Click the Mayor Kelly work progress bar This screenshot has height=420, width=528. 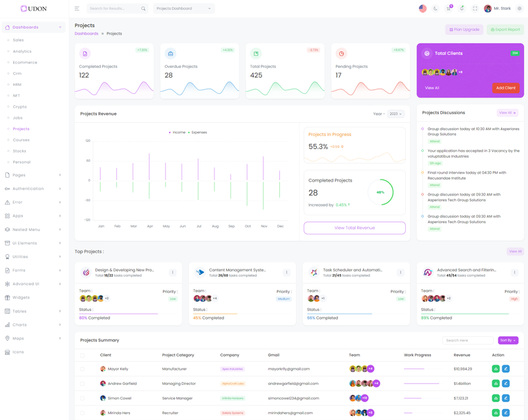(414, 369)
